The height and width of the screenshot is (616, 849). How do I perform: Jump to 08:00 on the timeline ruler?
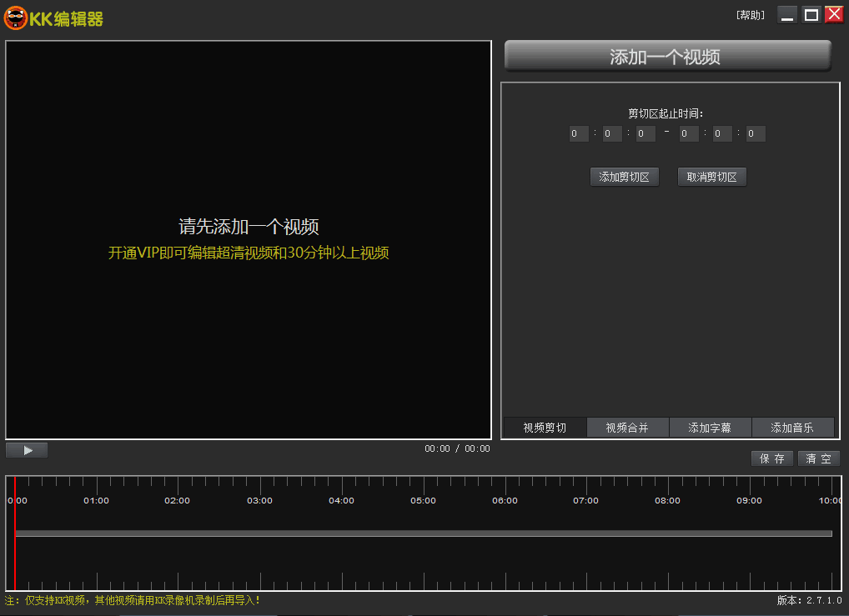tap(668, 501)
